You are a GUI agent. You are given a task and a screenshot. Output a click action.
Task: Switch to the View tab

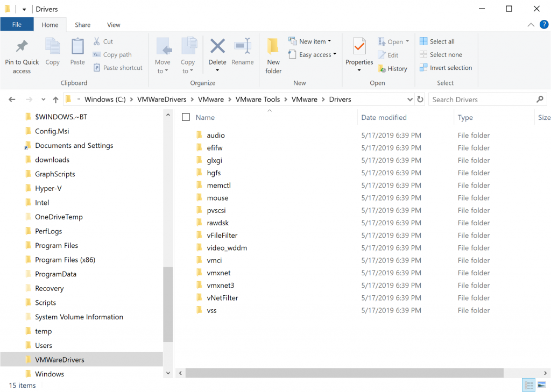coord(113,25)
